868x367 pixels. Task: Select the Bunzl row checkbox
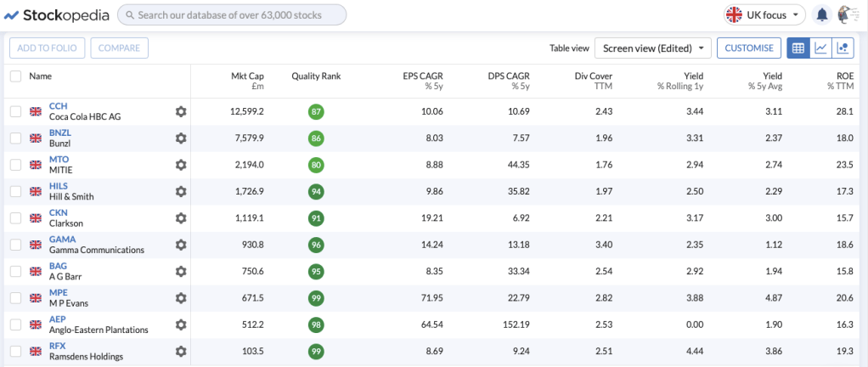point(15,138)
